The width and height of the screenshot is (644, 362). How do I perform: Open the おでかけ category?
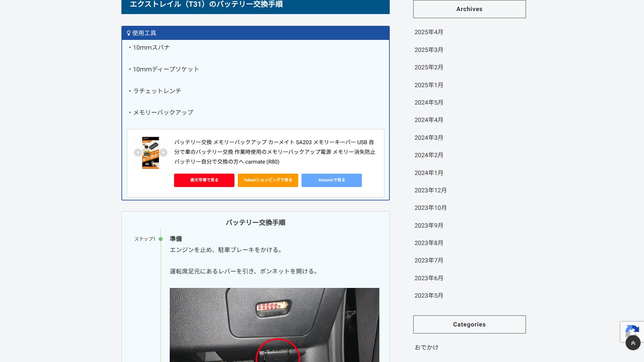pyautogui.click(x=427, y=347)
